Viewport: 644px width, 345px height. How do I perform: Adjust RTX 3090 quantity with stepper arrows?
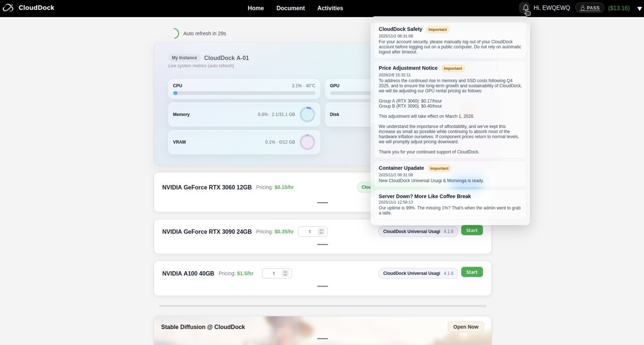[x=321, y=232]
